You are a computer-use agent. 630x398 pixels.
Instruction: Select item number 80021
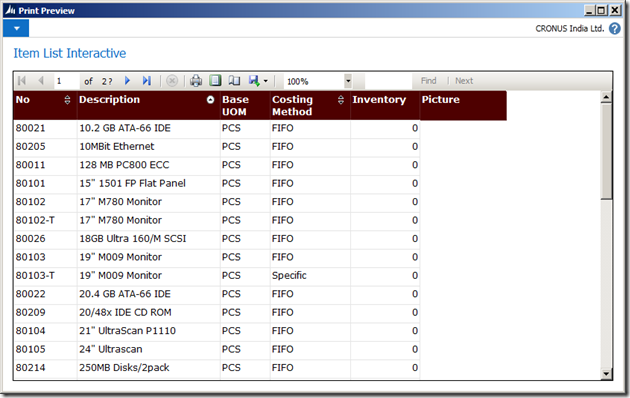30,128
